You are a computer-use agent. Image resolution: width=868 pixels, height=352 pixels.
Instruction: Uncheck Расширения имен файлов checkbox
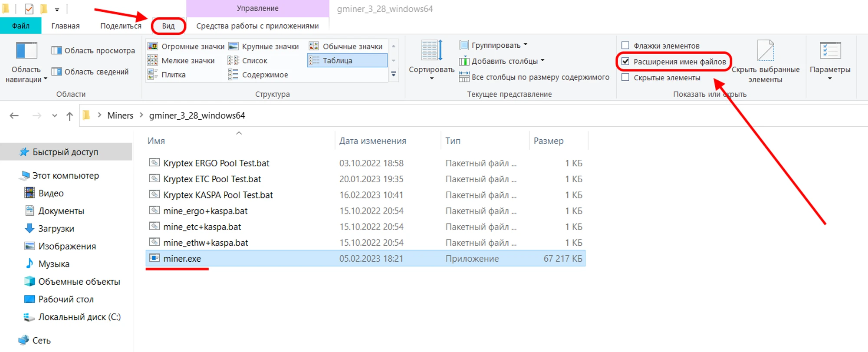(625, 62)
